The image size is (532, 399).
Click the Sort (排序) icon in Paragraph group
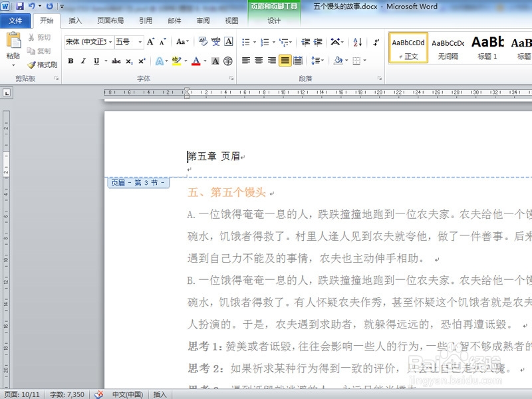click(x=358, y=42)
